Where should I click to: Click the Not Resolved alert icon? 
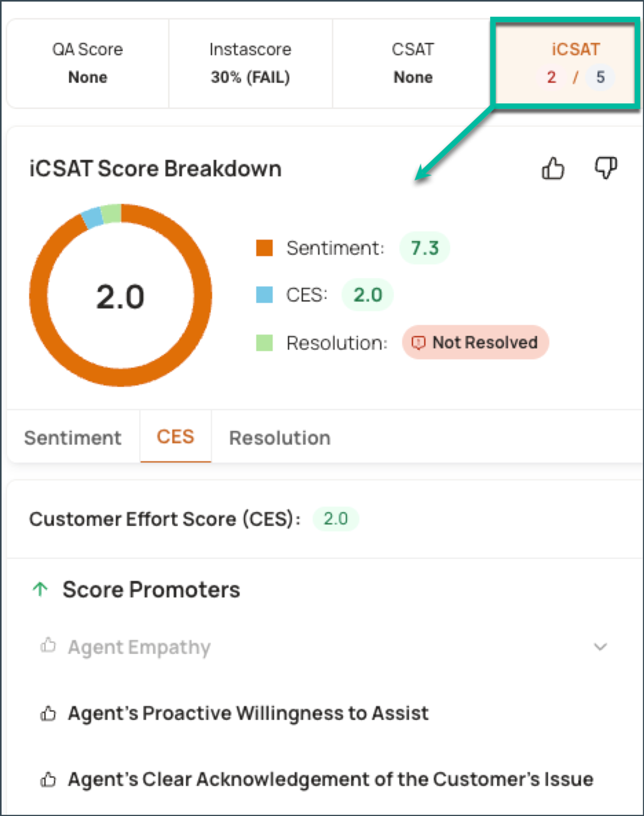418,343
